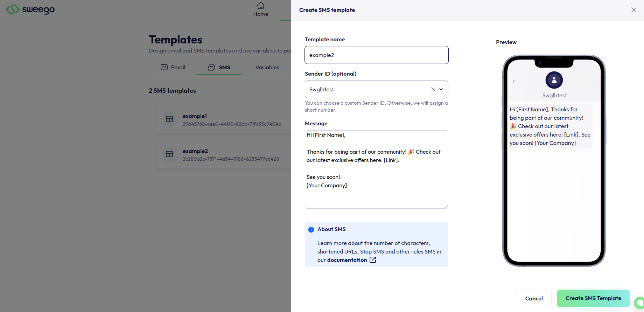Switch to the SMS templates tab
The height and width of the screenshot is (312, 644).
(x=219, y=67)
